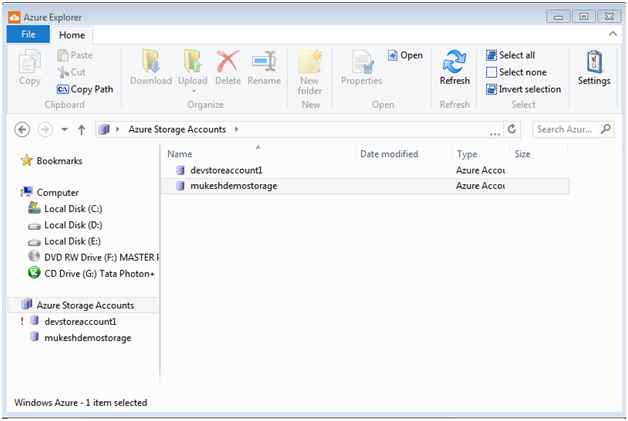Click the red warning mark by devstoreaccount1
The image size is (628, 421).
(22, 321)
